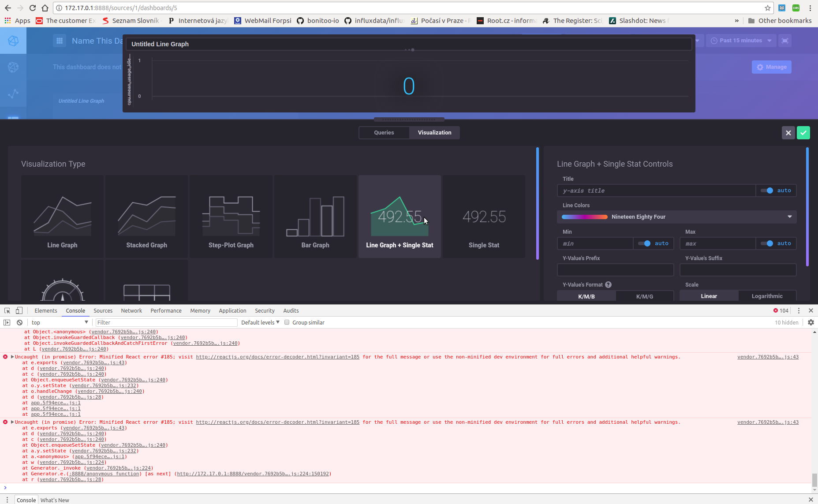Select the Stacked Graph visualization type
This screenshot has width=818, height=504.
tap(146, 217)
